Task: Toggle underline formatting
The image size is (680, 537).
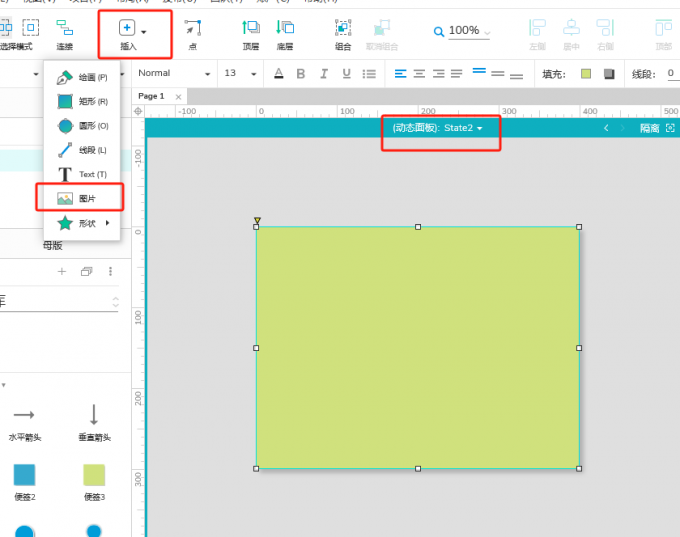Action: [346, 74]
